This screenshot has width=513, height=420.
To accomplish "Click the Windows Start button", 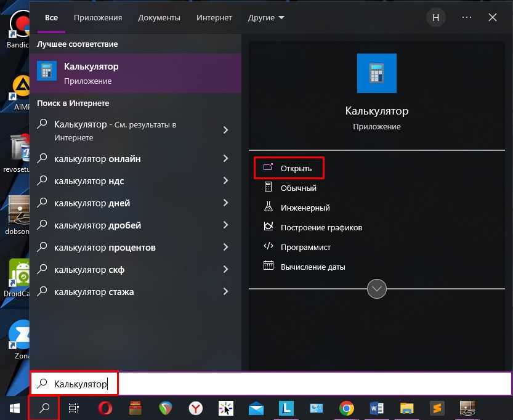I will click(x=14, y=408).
